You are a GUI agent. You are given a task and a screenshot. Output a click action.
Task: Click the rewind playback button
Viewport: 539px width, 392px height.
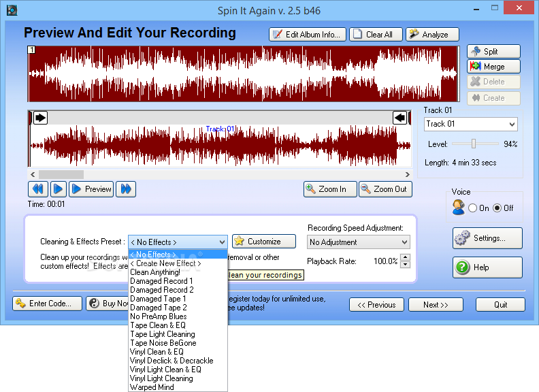click(38, 189)
